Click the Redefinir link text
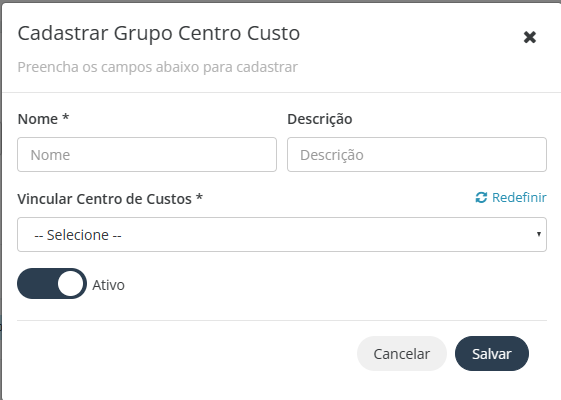The height and width of the screenshot is (400, 561). click(x=519, y=197)
